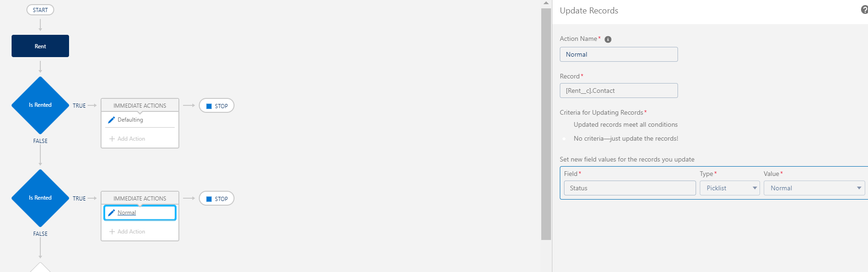Click the plus icon in second Add Action
This screenshot has width=868, height=272.
[x=112, y=232]
